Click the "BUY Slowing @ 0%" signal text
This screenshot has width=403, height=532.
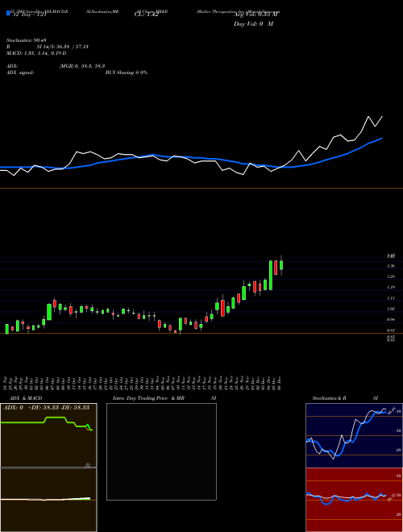coord(127,73)
